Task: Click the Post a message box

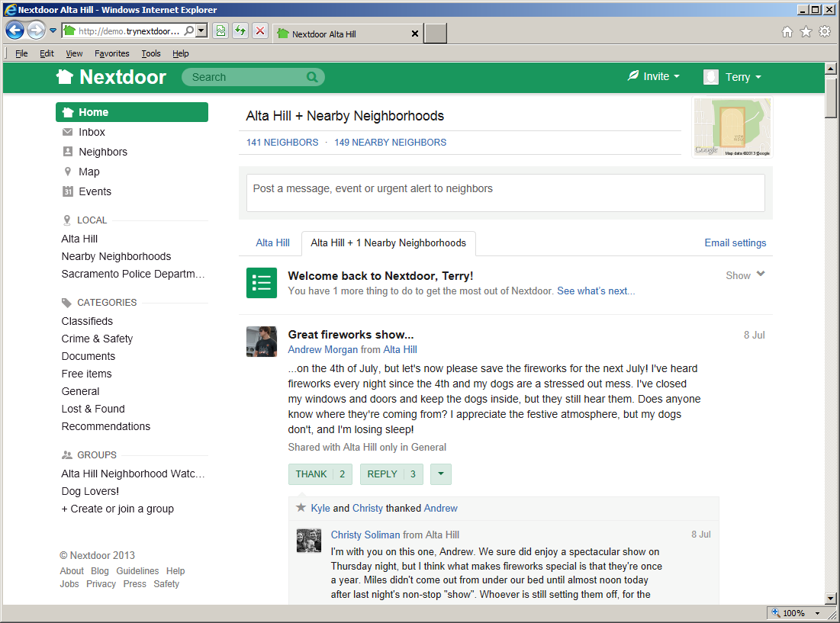Action: click(x=505, y=193)
